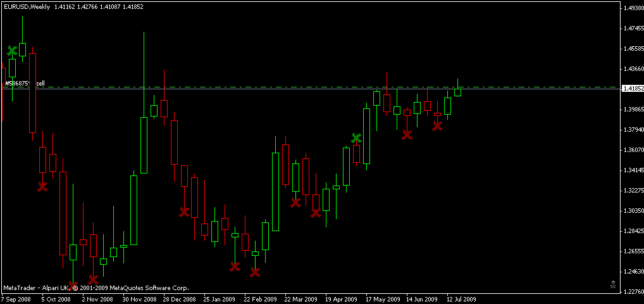Image resolution: width=644 pixels, height=304 pixels.
Task: Click the 1.30350 price axis label
Action: click(633, 211)
